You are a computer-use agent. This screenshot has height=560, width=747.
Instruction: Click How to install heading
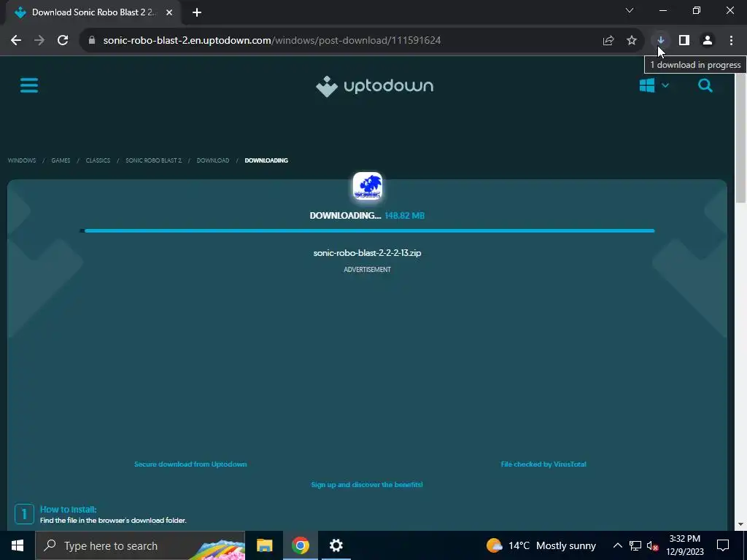(68, 510)
